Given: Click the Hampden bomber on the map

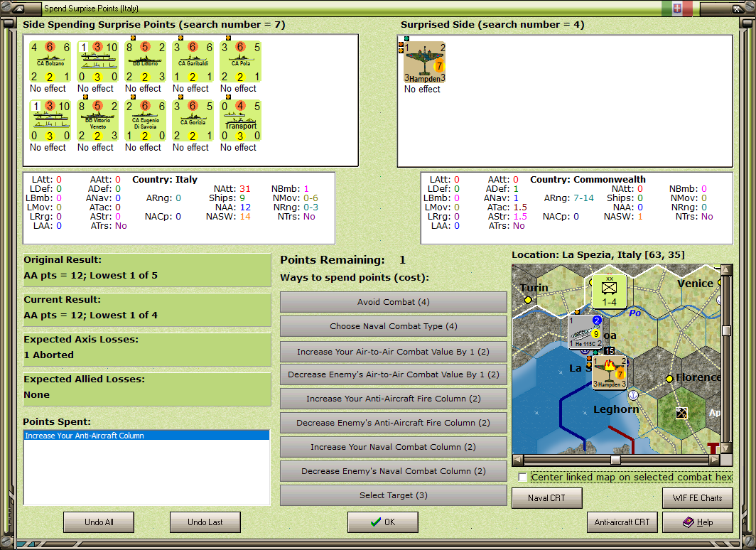Looking at the screenshot, I should click(610, 372).
